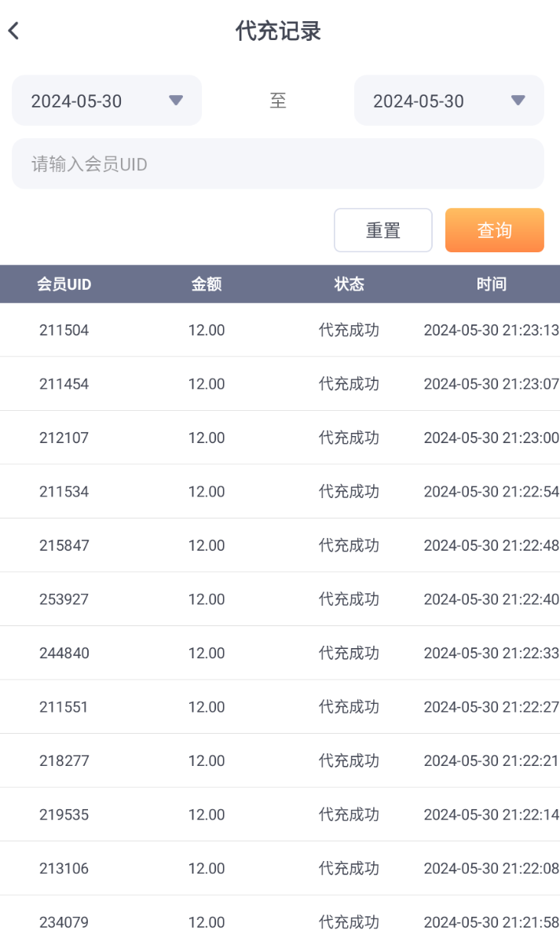
Task: Click the member UID input field
Action: [277, 164]
